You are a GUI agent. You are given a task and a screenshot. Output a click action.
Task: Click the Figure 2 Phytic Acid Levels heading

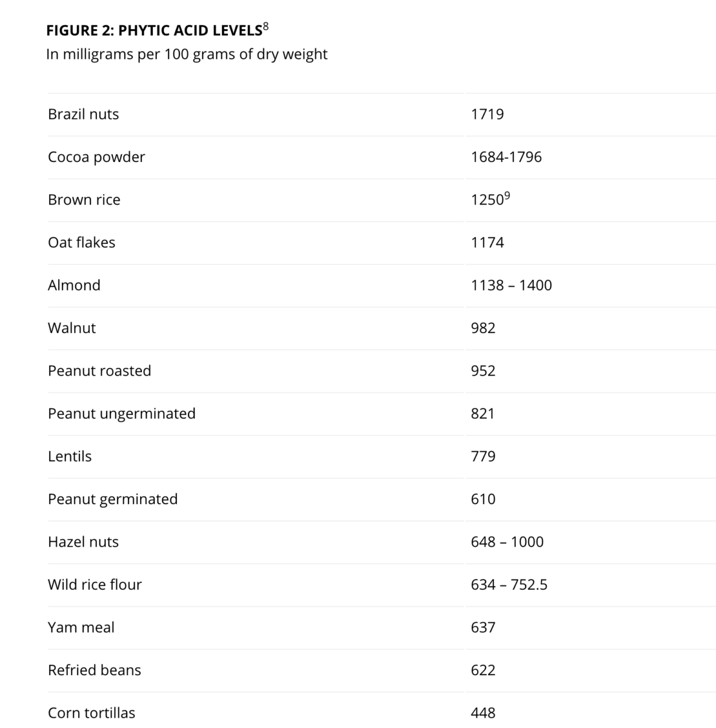click(154, 31)
